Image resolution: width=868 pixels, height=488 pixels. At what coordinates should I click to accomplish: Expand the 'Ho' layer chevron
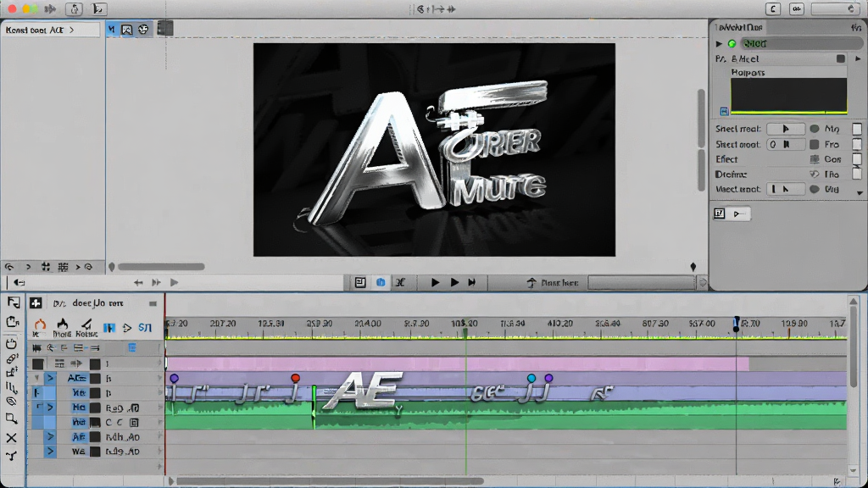[x=50, y=408]
